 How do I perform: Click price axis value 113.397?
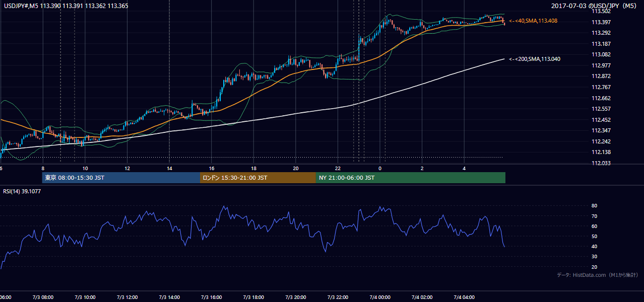(x=601, y=22)
